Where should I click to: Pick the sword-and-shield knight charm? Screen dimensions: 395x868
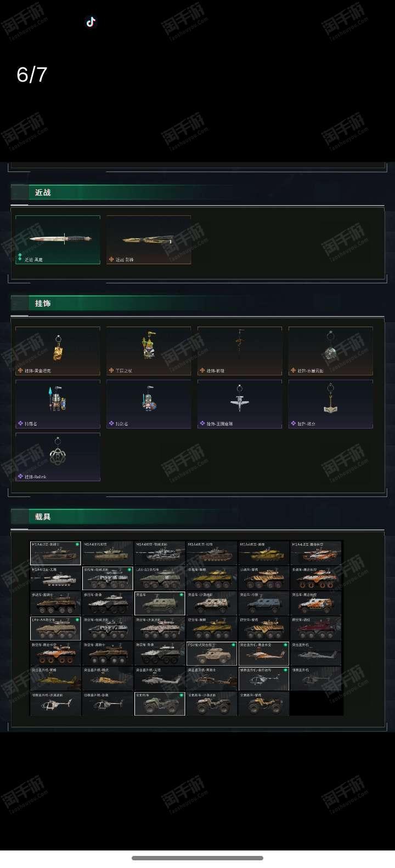point(149,404)
